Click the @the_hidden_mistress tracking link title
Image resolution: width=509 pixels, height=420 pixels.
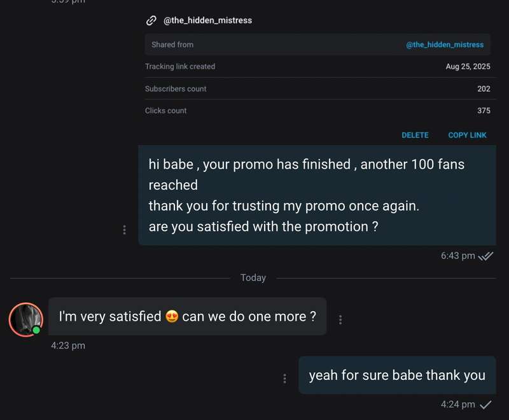208,20
